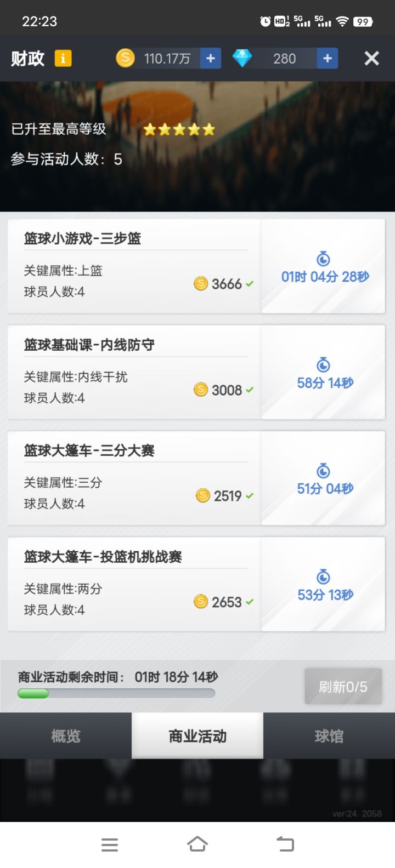Tap the gold coin icon in header

pyautogui.click(x=125, y=58)
